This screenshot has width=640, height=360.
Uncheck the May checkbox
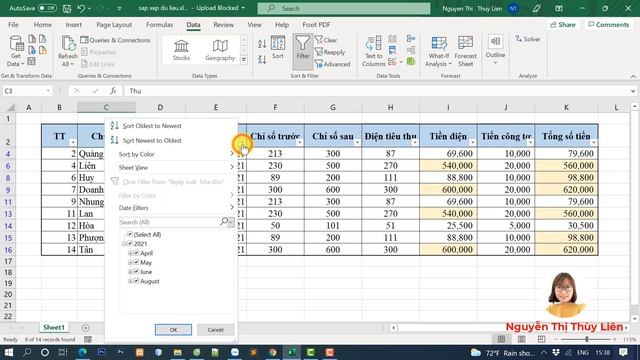point(136,262)
